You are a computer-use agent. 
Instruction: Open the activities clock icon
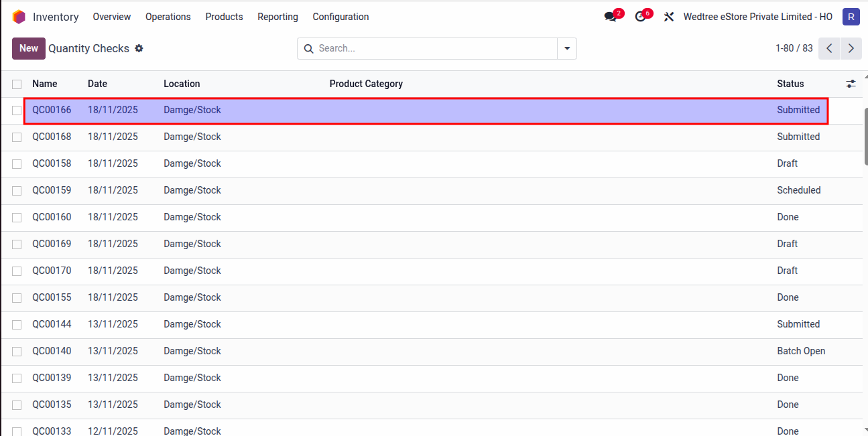click(641, 17)
